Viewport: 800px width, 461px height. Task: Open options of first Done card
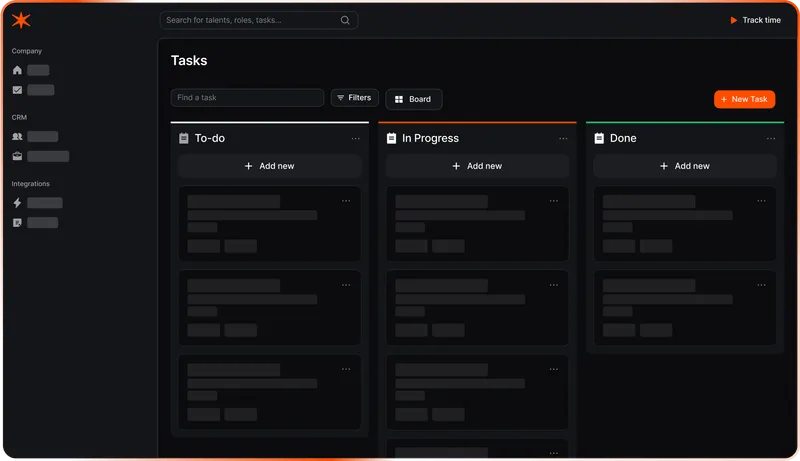point(761,201)
